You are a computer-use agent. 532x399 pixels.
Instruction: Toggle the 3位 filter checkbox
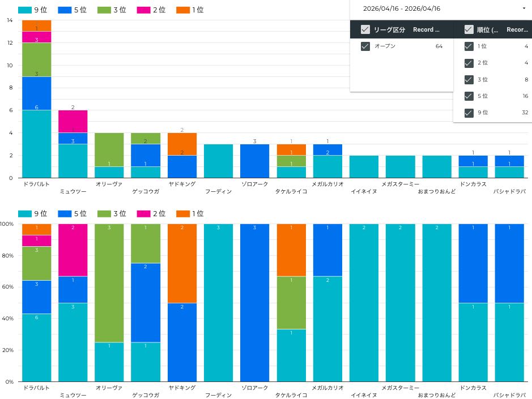[x=469, y=80]
